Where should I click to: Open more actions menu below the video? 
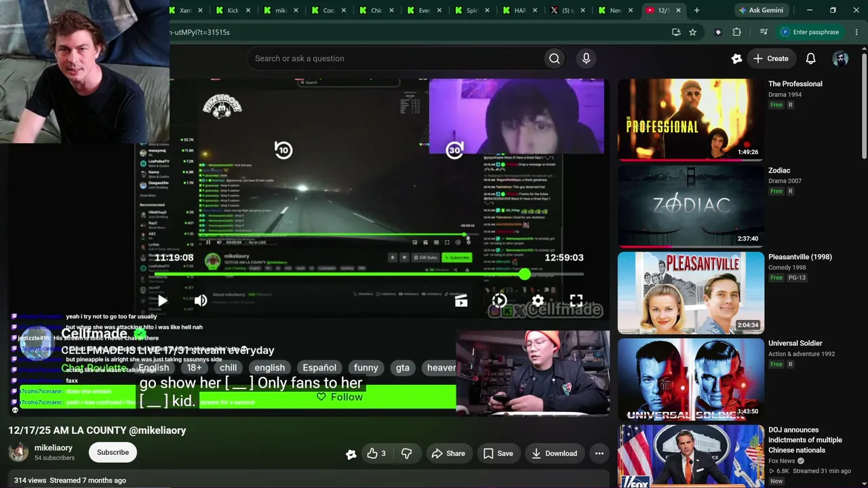tap(599, 453)
